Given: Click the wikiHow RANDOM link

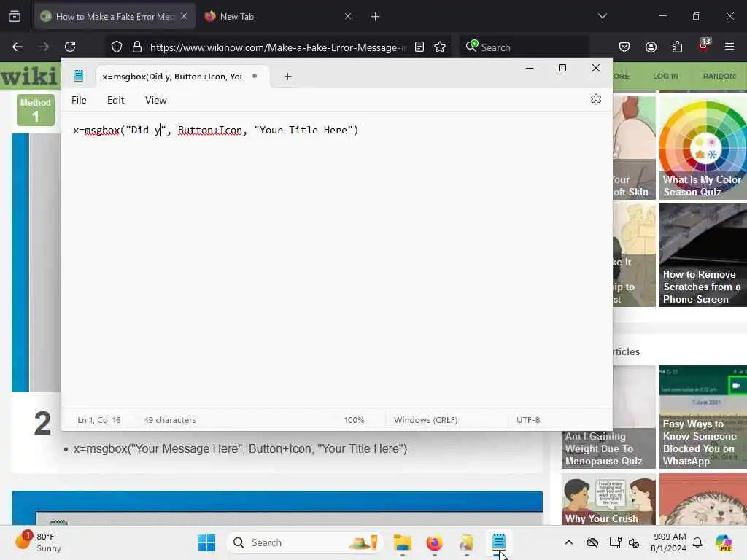Looking at the screenshot, I should pyautogui.click(x=719, y=76).
